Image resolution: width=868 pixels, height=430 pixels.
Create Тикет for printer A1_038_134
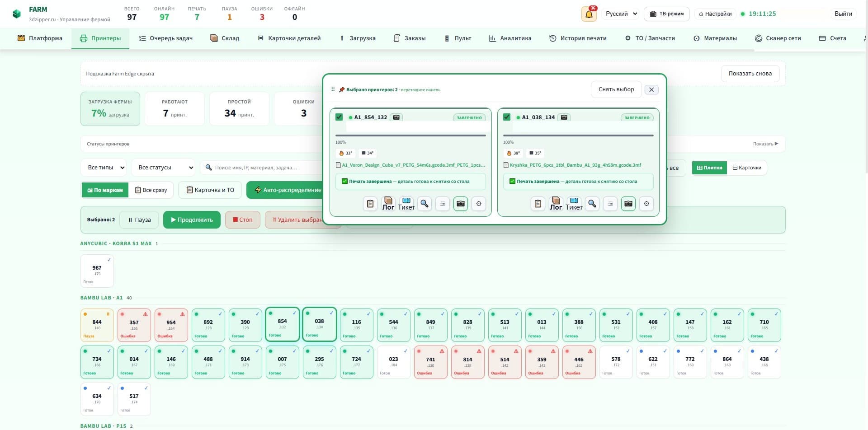pos(574,204)
